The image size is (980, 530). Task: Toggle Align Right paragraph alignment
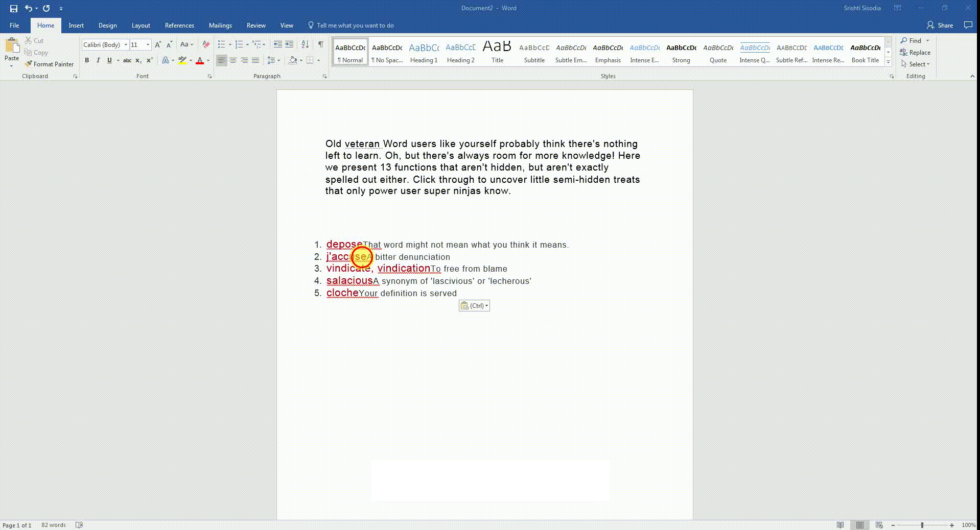[244, 60]
